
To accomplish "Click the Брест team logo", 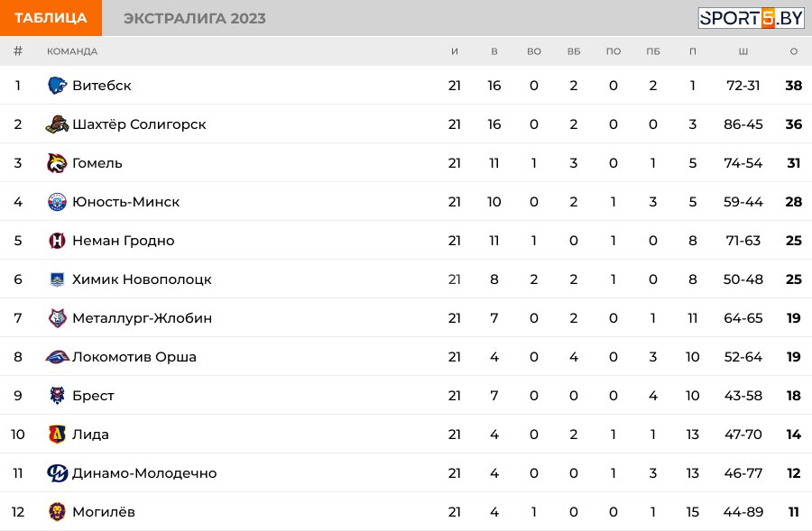I will pyautogui.click(x=57, y=396).
